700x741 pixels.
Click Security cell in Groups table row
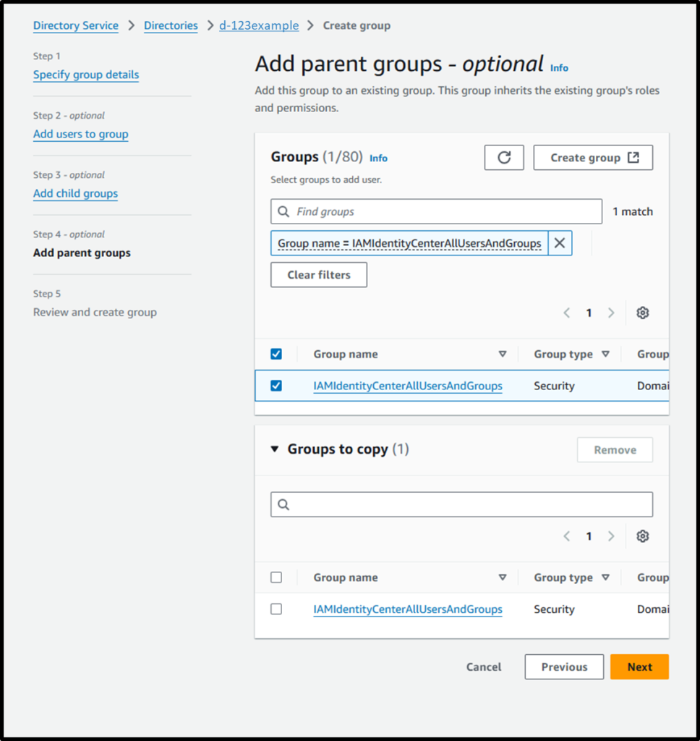click(554, 386)
